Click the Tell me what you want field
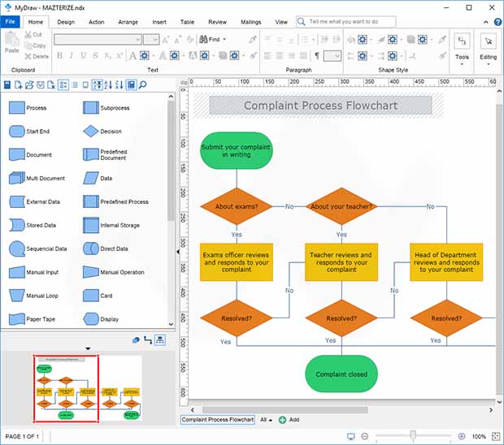The height and width of the screenshot is (445, 504). (x=345, y=22)
